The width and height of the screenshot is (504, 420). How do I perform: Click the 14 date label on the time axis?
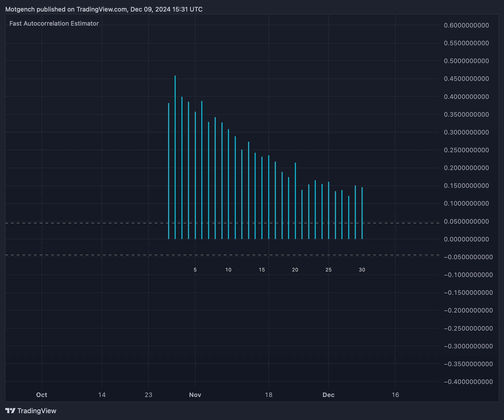102,395
